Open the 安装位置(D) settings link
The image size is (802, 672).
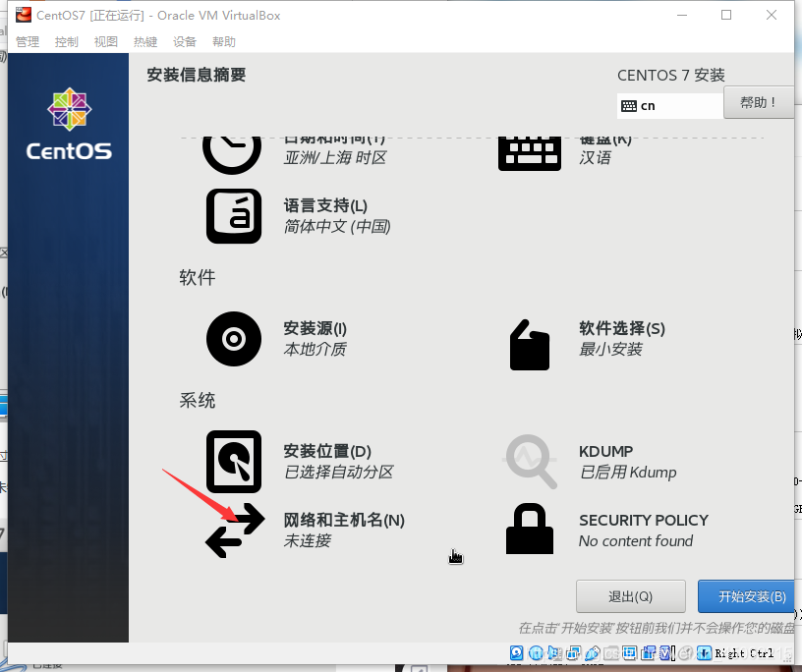tap(328, 451)
